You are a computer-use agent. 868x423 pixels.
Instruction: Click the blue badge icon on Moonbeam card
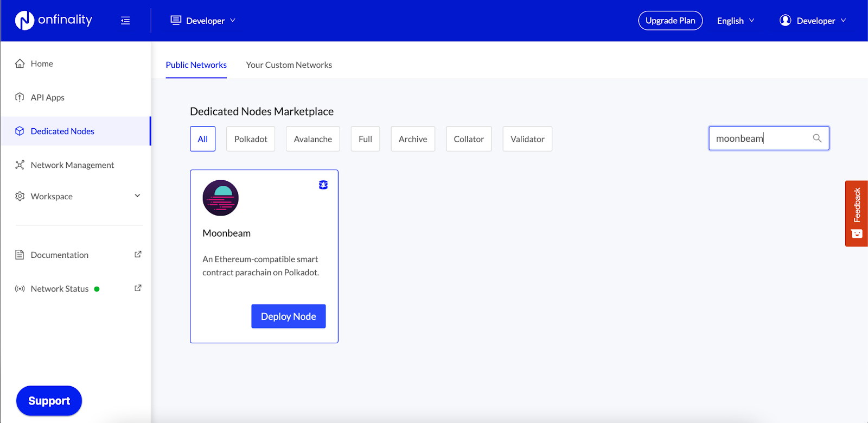click(x=323, y=185)
